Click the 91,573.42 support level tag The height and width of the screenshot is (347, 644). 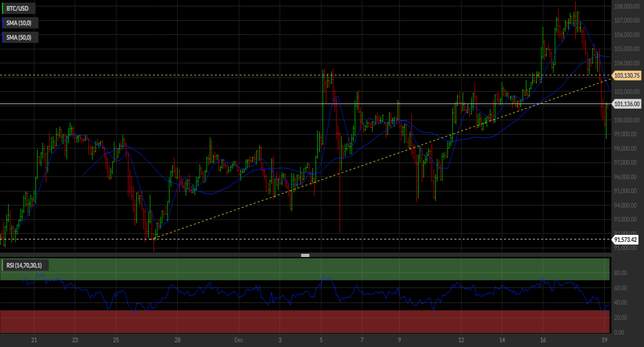[625, 240]
